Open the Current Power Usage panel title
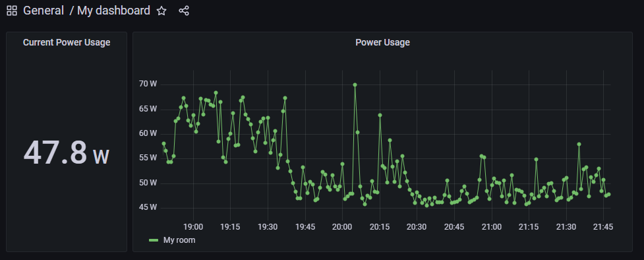The height and width of the screenshot is (260, 644). pyautogui.click(x=67, y=42)
